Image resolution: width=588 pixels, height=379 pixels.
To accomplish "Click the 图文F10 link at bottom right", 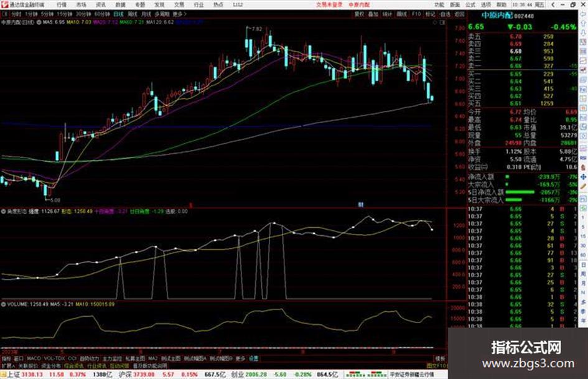I will coord(437,365).
